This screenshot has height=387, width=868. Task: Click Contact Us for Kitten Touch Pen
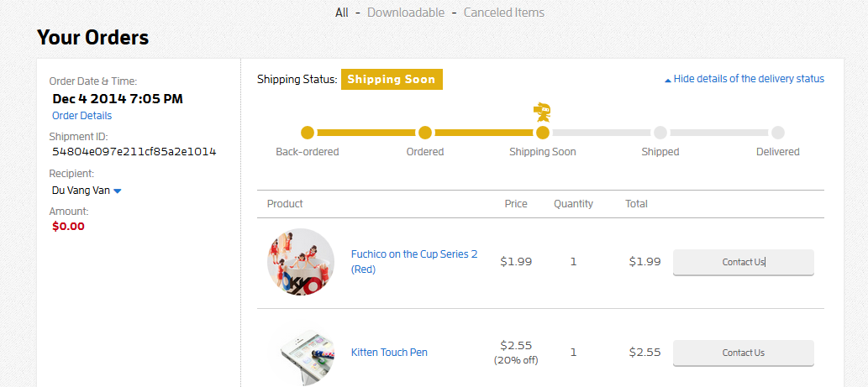point(744,353)
